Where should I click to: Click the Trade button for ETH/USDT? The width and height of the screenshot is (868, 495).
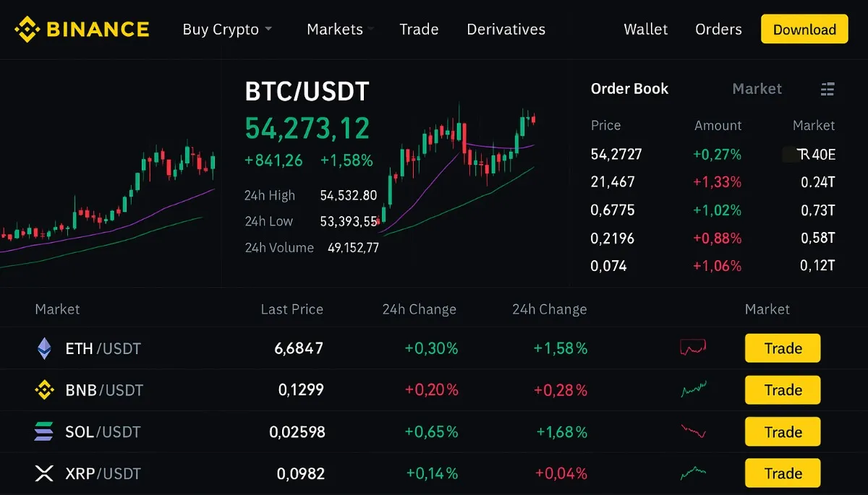click(x=782, y=348)
